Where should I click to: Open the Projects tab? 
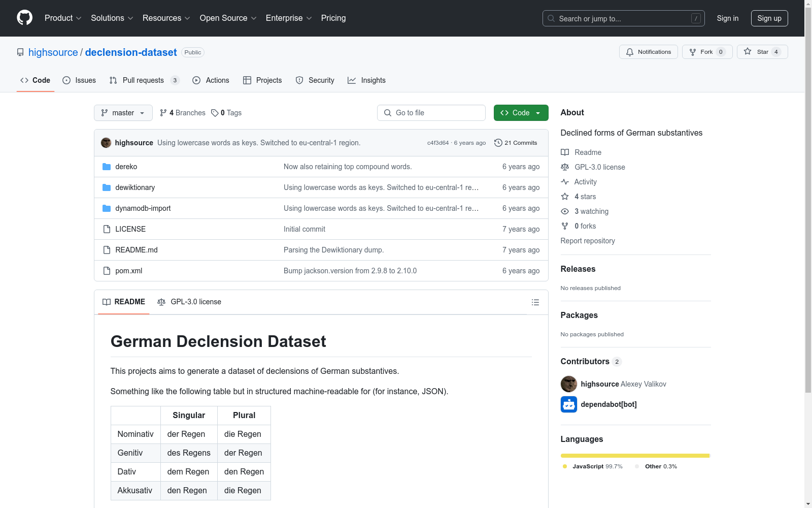coord(262,80)
